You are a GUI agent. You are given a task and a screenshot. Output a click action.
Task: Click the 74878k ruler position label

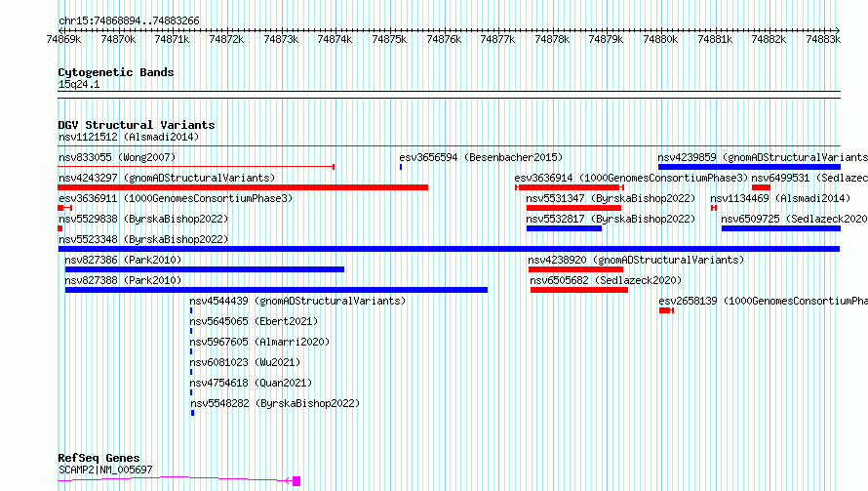click(x=552, y=39)
